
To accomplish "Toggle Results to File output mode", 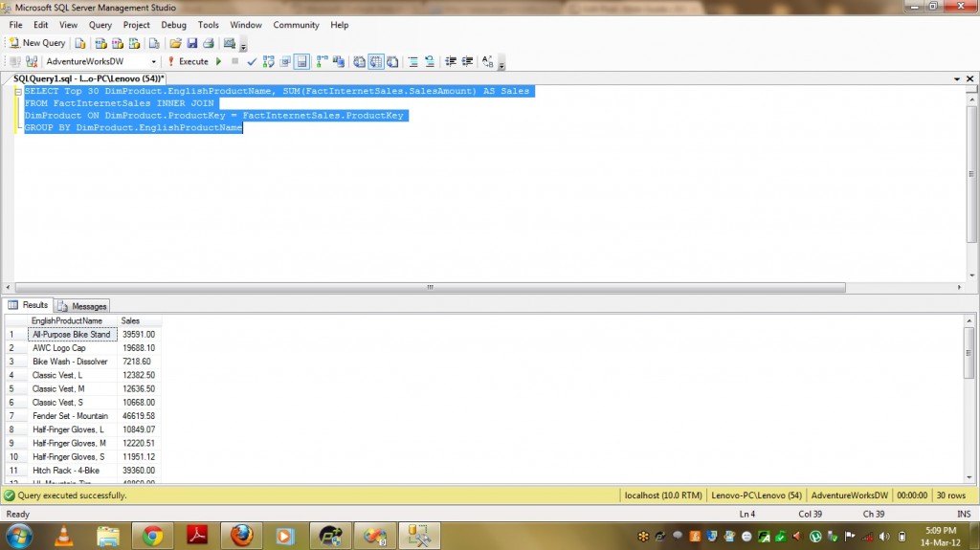I will click(x=392, y=61).
